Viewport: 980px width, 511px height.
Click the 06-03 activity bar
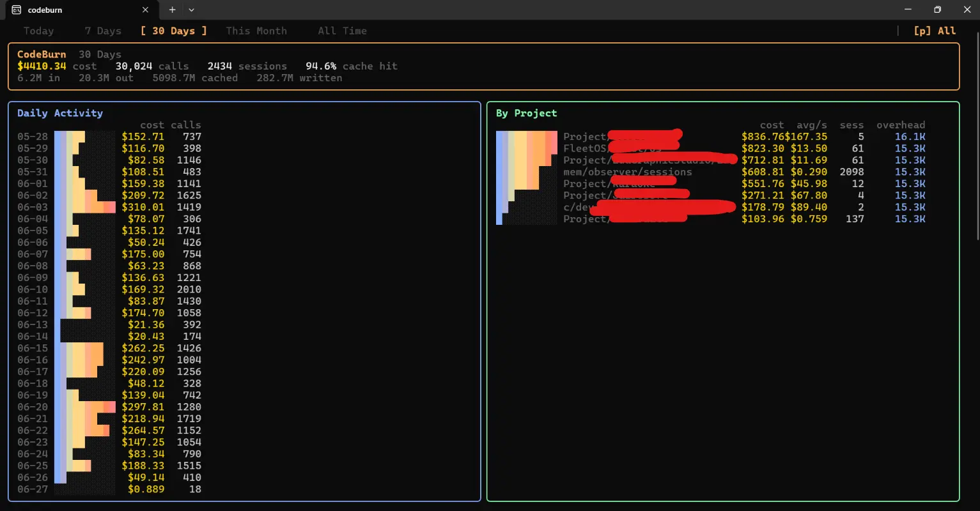pos(85,207)
